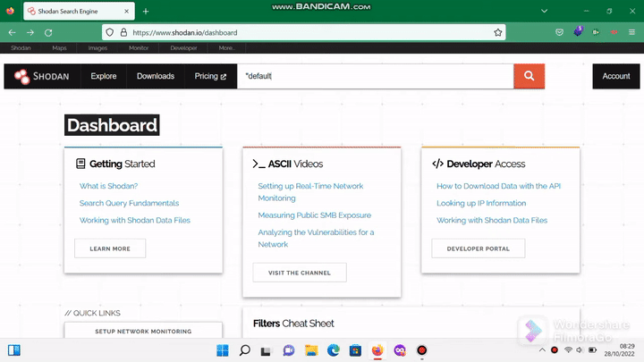Click SETUP NETWORK MONITORING quick link
The image size is (644, 362).
click(143, 331)
